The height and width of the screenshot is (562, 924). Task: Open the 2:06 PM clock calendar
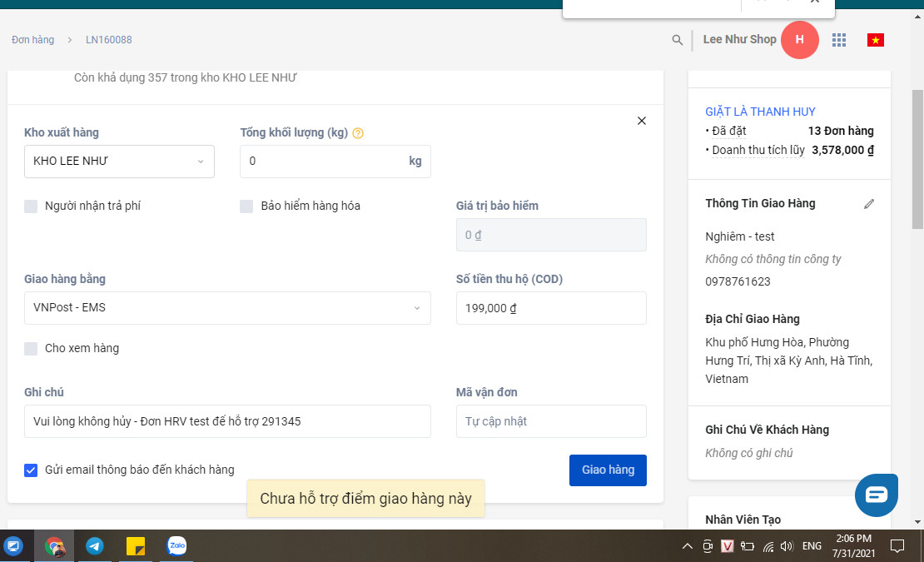tap(853, 546)
